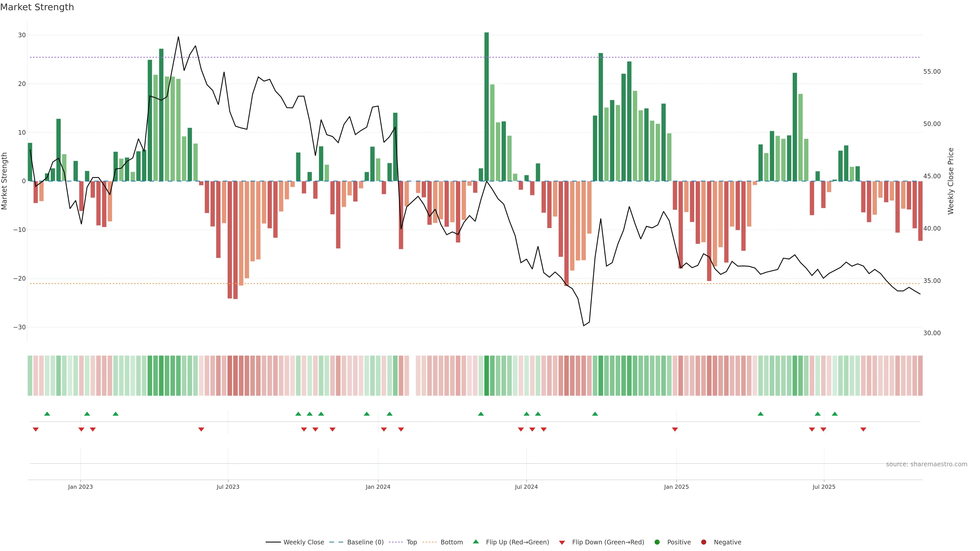
Task: Click the first red flip-down marker at far left
Action: click(x=36, y=429)
